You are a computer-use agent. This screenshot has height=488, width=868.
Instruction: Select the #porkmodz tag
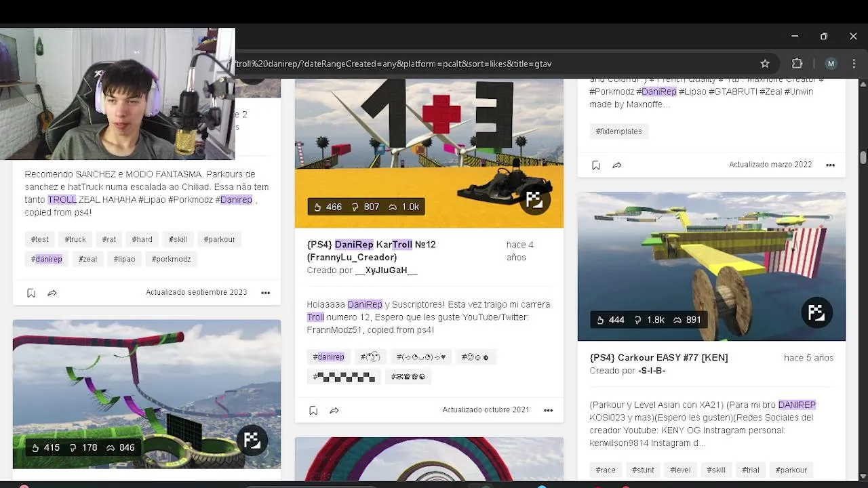tap(171, 259)
